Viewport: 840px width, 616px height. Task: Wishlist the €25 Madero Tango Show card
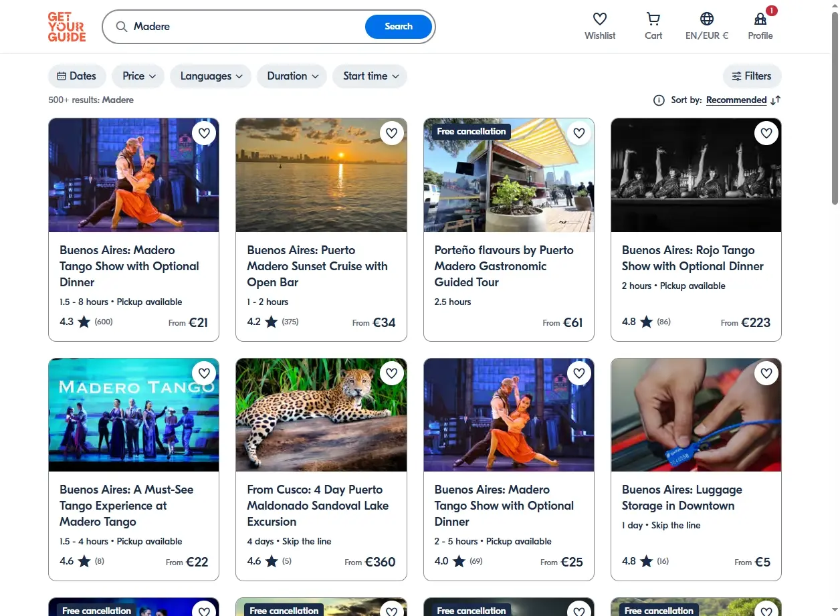click(x=579, y=373)
